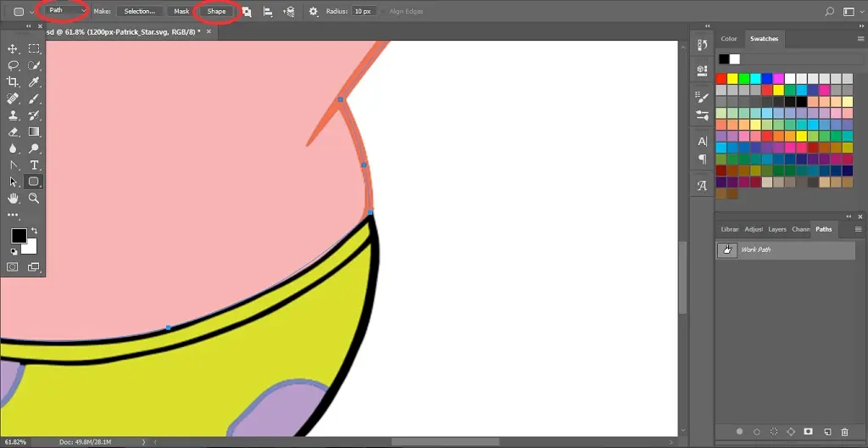This screenshot has height=448, width=868.
Task: Open the Brush Settings panel icon
Action: [x=703, y=98]
